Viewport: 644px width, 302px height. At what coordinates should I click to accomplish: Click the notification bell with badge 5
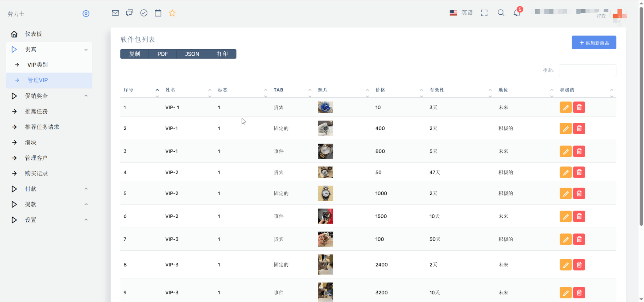[x=517, y=13]
